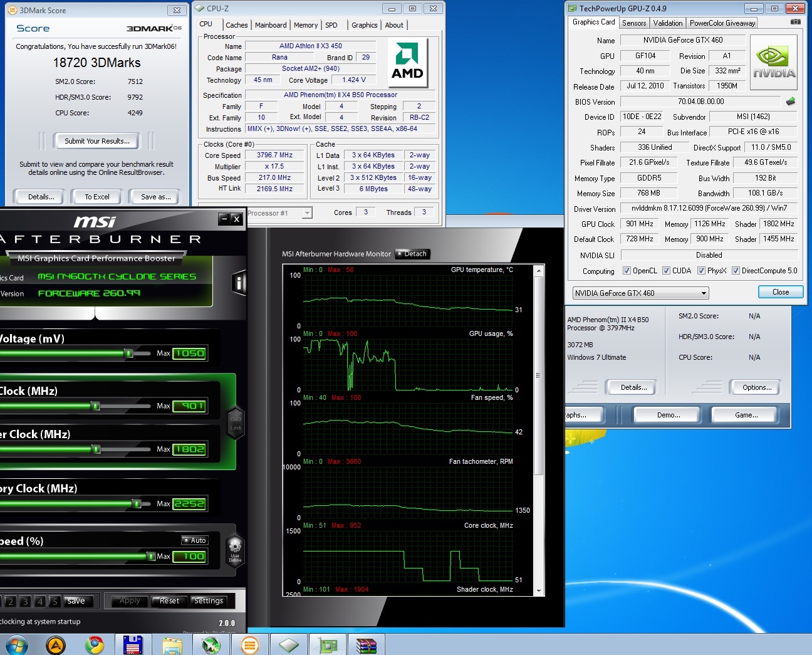Click the To Excel button
Image resolution: width=812 pixels, height=655 pixels.
[x=97, y=197]
